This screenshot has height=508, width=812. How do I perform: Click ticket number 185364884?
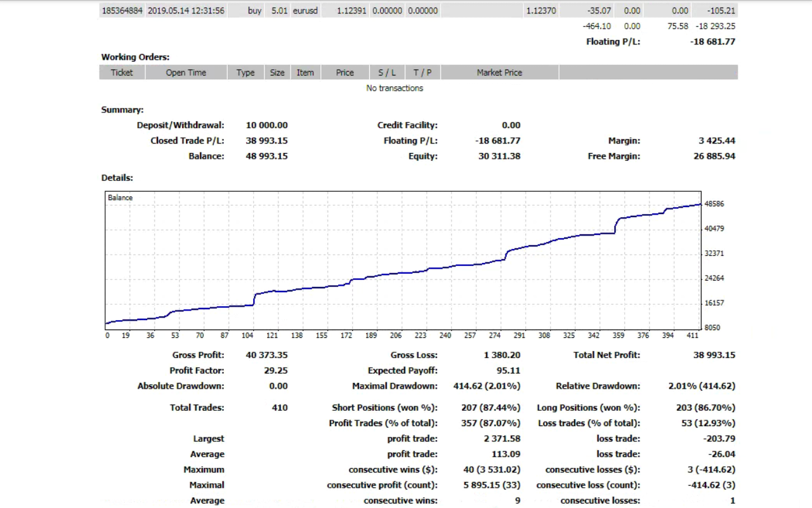click(x=122, y=11)
